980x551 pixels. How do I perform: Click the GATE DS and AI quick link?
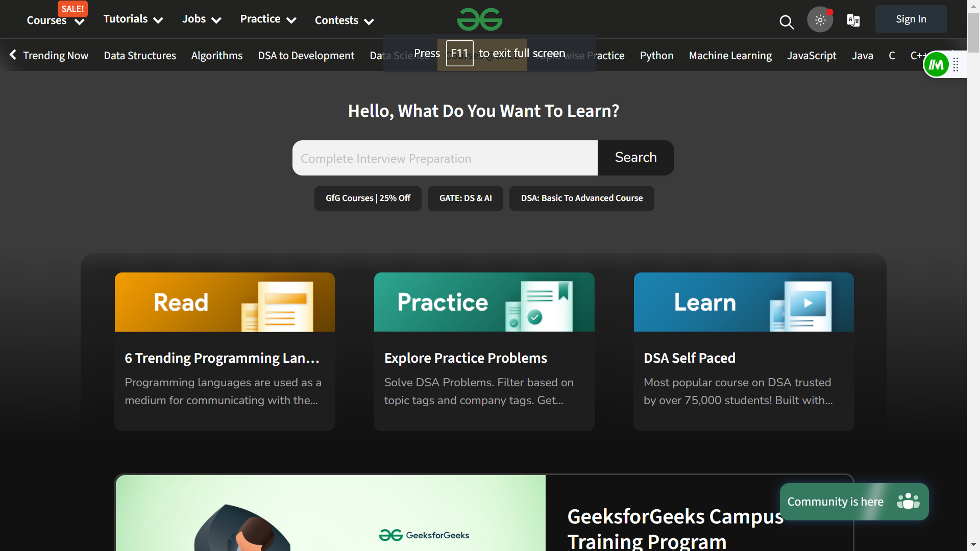(466, 198)
